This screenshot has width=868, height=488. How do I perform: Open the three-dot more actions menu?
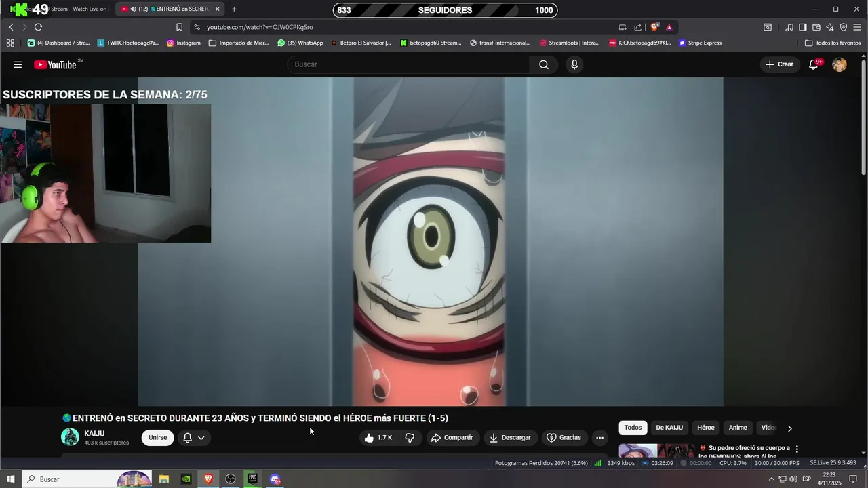click(x=599, y=438)
